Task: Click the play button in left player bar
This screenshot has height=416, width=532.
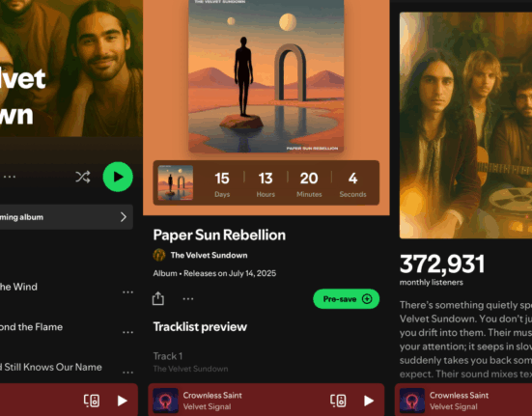Action: [122, 401]
